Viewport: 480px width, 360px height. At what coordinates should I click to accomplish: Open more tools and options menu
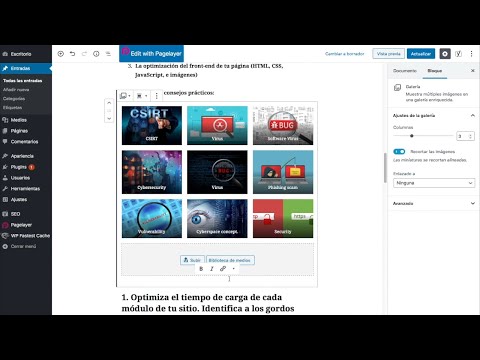(x=471, y=54)
